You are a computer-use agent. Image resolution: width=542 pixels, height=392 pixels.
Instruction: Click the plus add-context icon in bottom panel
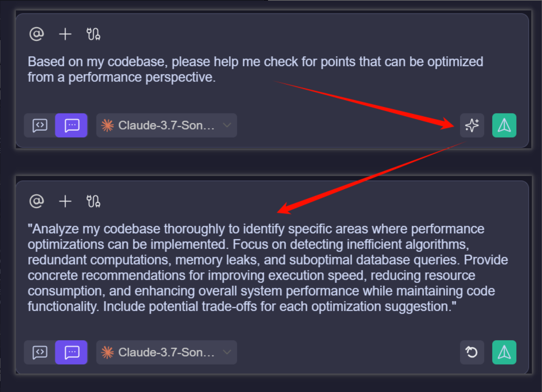pos(65,201)
